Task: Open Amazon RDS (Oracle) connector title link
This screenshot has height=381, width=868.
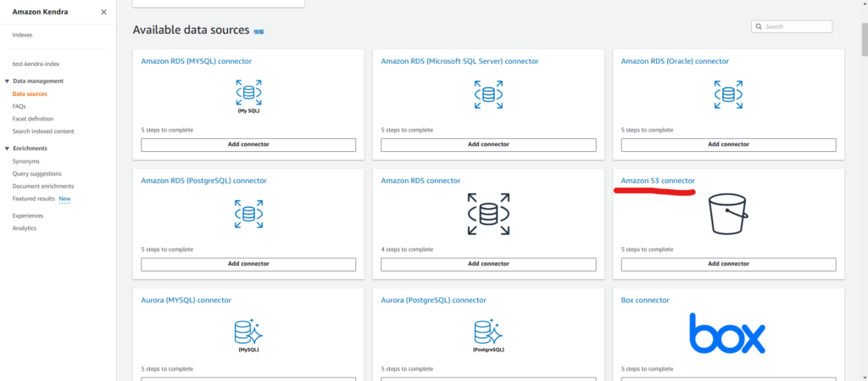Action: coord(675,61)
